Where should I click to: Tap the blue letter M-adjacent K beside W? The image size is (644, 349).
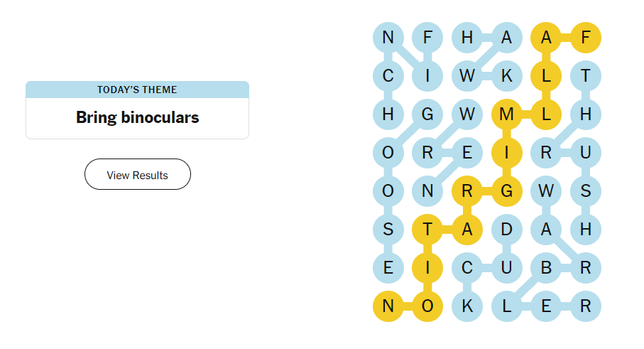pos(506,75)
